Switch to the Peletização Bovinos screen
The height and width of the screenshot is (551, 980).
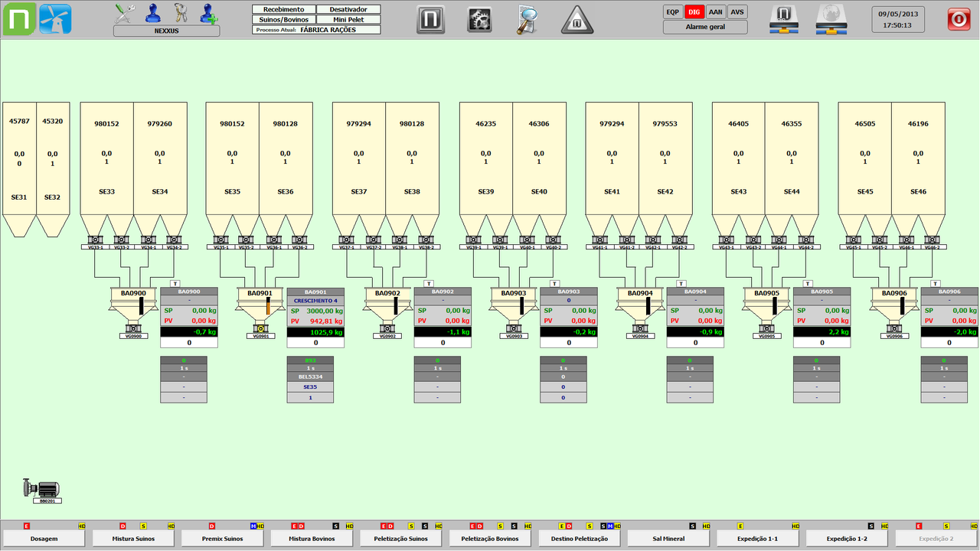pyautogui.click(x=491, y=539)
